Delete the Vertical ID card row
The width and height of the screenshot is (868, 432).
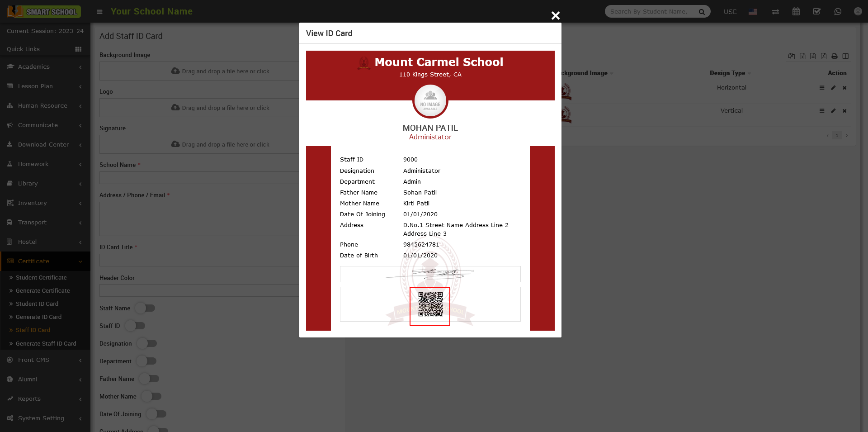click(844, 111)
